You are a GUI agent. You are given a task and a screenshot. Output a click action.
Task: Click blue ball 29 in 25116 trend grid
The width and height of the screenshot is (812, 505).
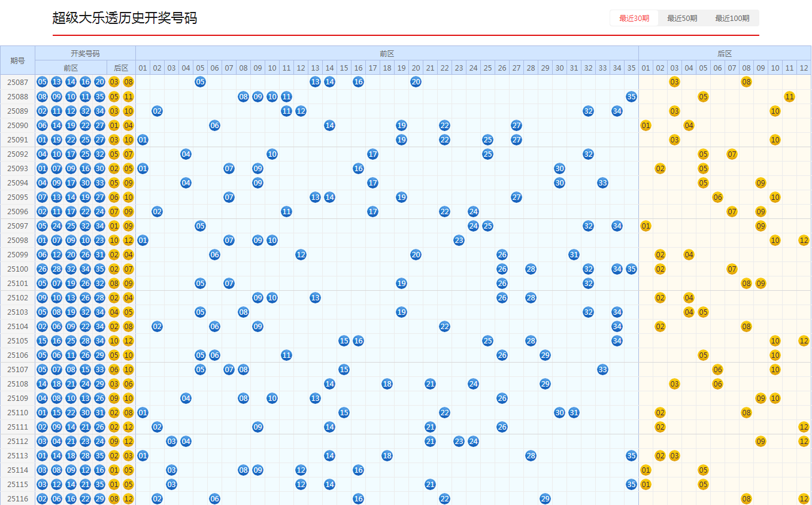coord(545,498)
